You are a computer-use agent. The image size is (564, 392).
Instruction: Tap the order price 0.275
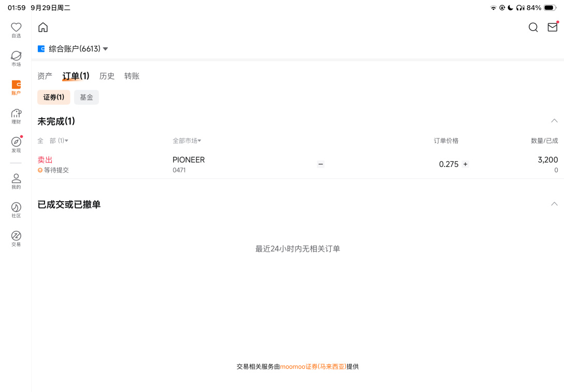coord(448,164)
